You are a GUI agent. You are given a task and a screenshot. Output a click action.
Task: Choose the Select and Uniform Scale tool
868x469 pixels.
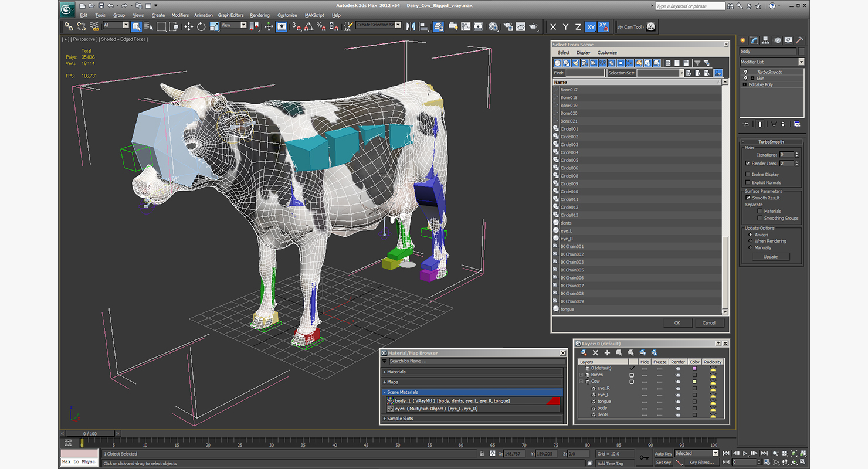pos(214,26)
